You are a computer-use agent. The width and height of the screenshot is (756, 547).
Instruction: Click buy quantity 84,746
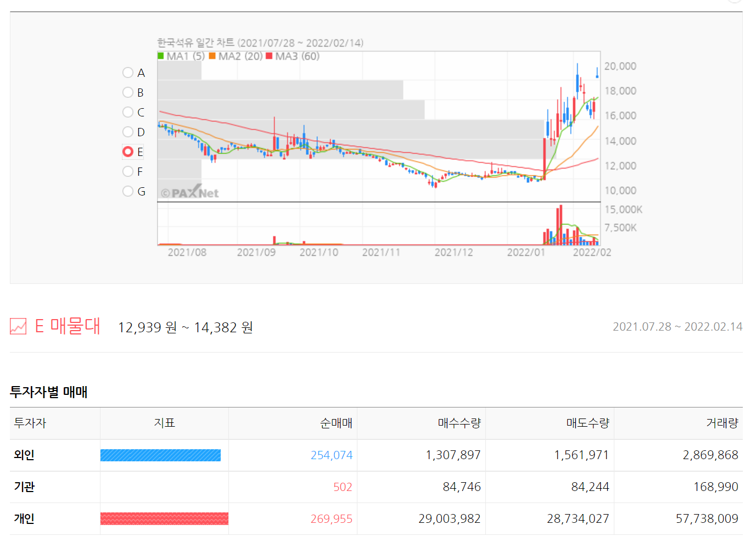coord(462,487)
